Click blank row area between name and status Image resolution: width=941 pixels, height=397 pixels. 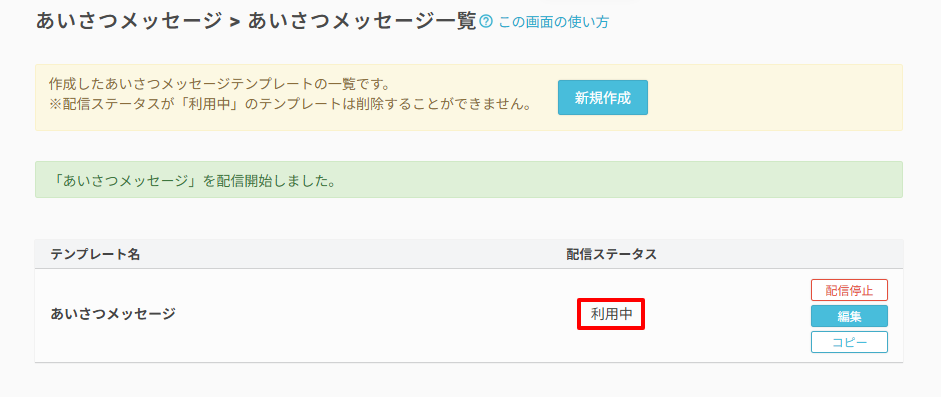coord(372,314)
